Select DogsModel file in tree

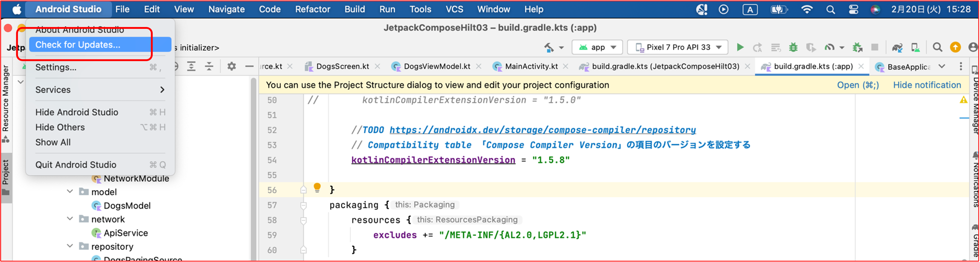click(127, 206)
